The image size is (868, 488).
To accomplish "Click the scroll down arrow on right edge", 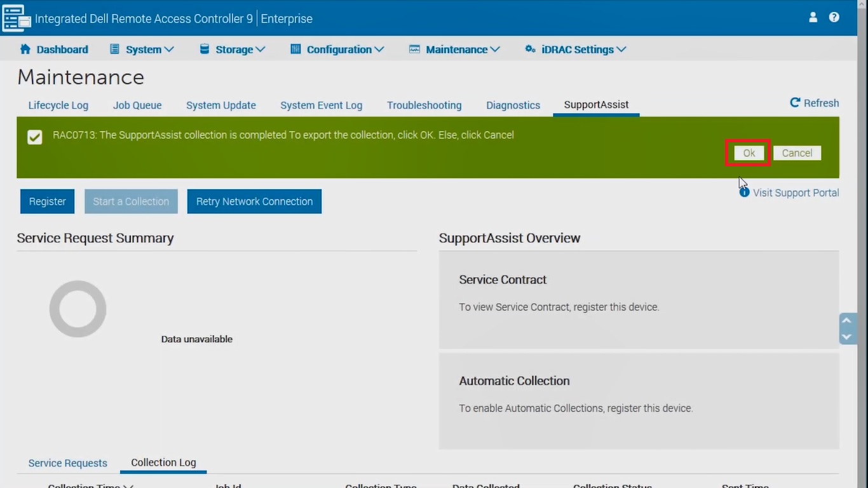I will tap(846, 337).
